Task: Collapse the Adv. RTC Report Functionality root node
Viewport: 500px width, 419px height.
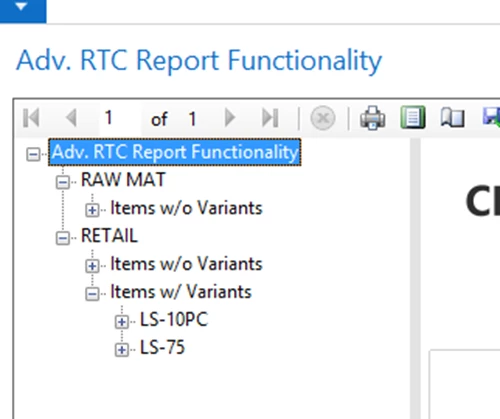Action: click(33, 154)
